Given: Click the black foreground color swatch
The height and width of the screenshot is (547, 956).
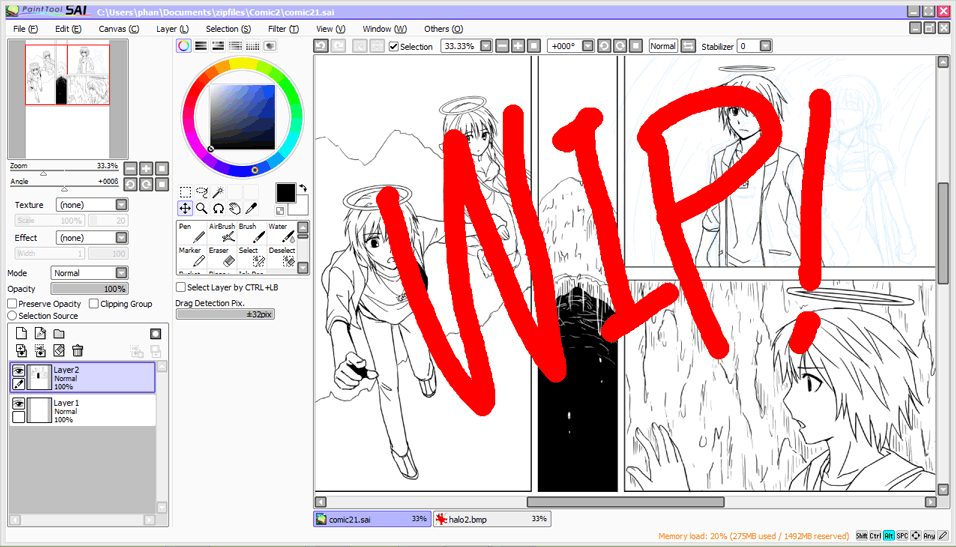Looking at the screenshot, I should point(285,193).
